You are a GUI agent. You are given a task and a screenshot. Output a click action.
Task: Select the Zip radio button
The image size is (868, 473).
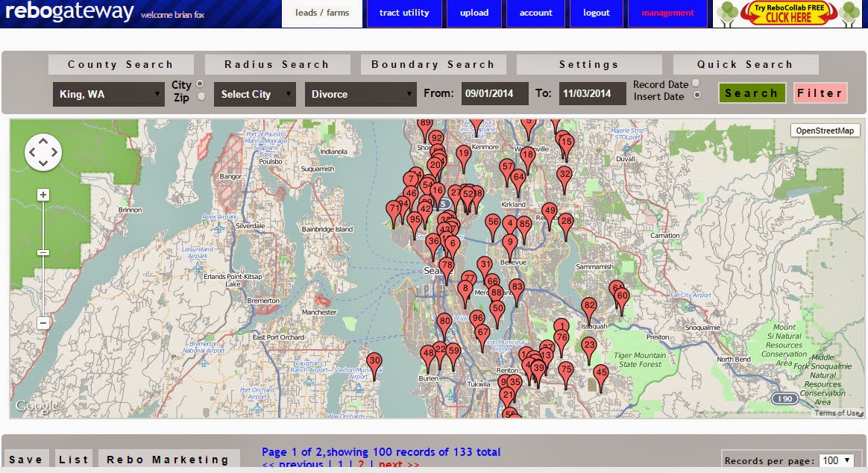(x=201, y=96)
